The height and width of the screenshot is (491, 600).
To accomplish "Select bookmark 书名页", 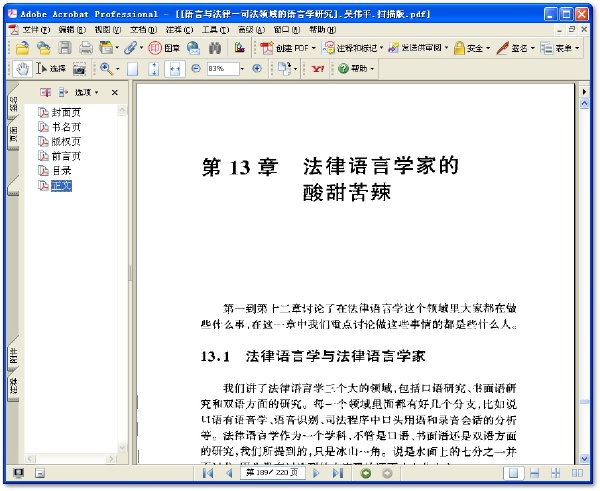I will 66,127.
